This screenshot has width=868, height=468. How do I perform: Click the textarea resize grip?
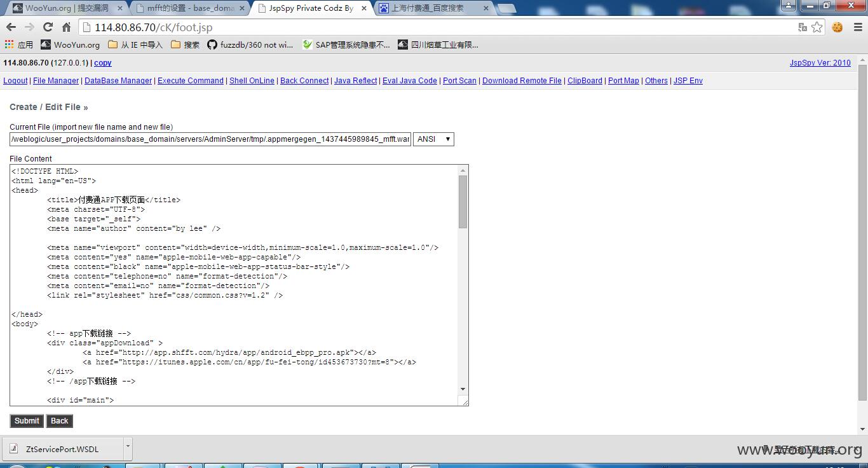point(465,401)
